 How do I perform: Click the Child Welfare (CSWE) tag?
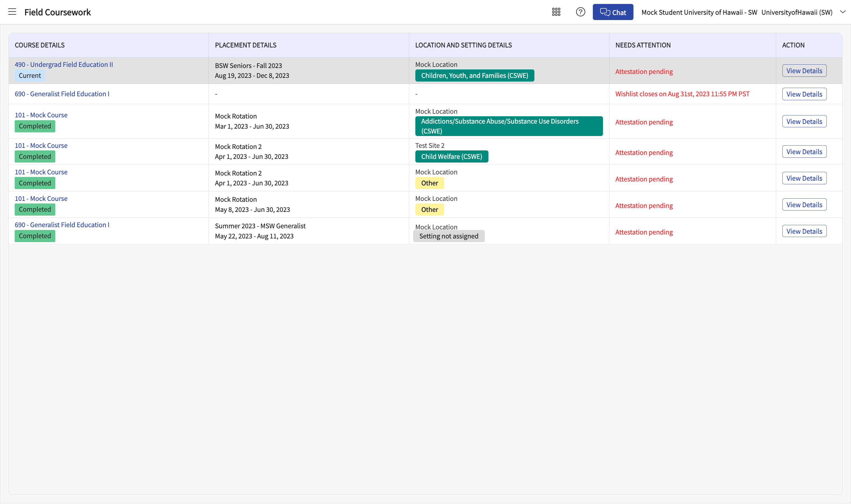pos(451,157)
